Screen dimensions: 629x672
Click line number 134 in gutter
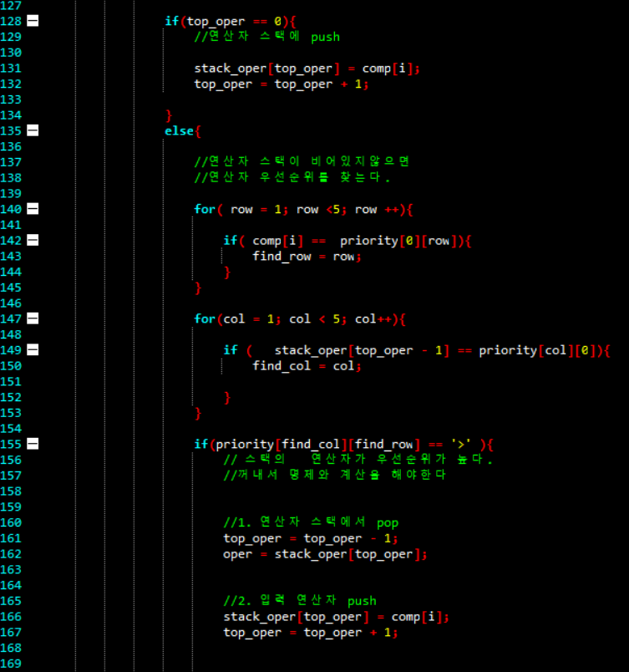click(x=11, y=115)
